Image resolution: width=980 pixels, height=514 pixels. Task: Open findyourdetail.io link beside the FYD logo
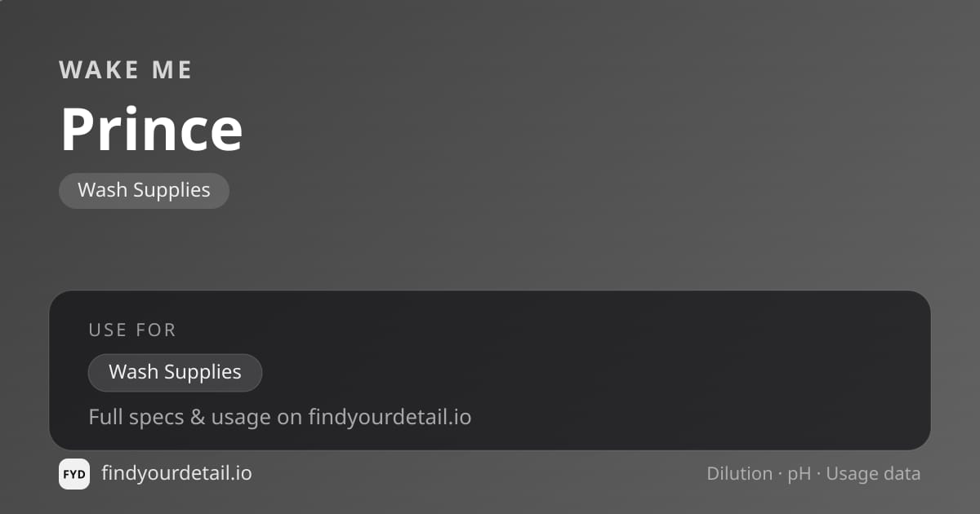176,473
